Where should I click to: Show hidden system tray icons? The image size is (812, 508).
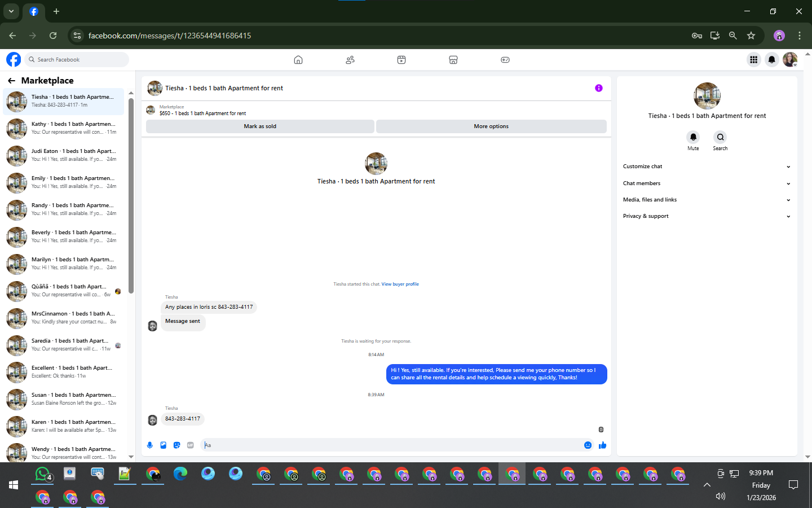(x=707, y=485)
